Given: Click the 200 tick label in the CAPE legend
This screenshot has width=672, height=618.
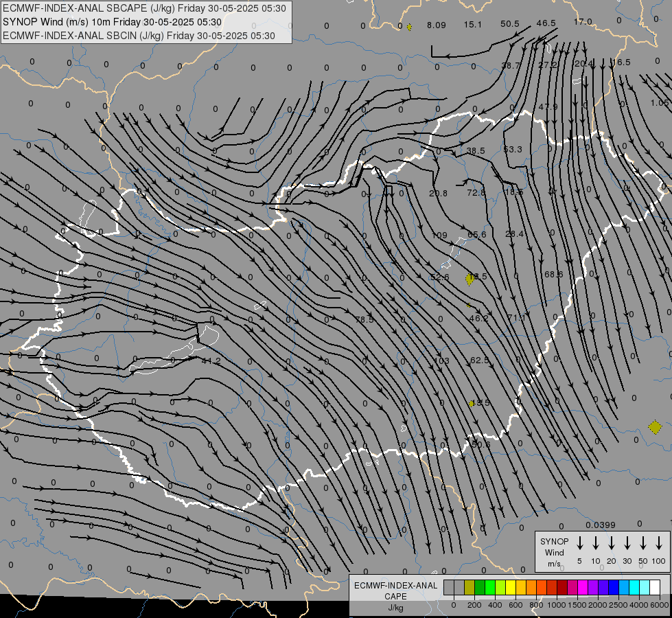Looking at the screenshot, I should pos(474,605).
